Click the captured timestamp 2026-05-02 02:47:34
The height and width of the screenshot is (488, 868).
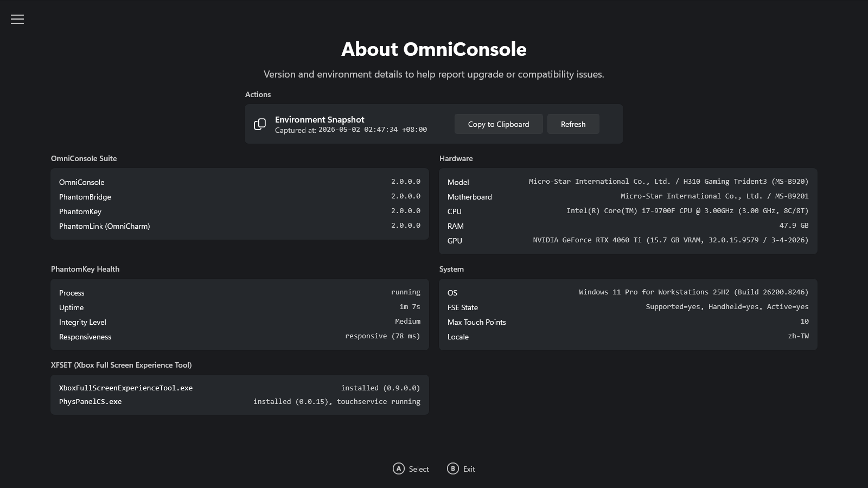[x=373, y=130]
